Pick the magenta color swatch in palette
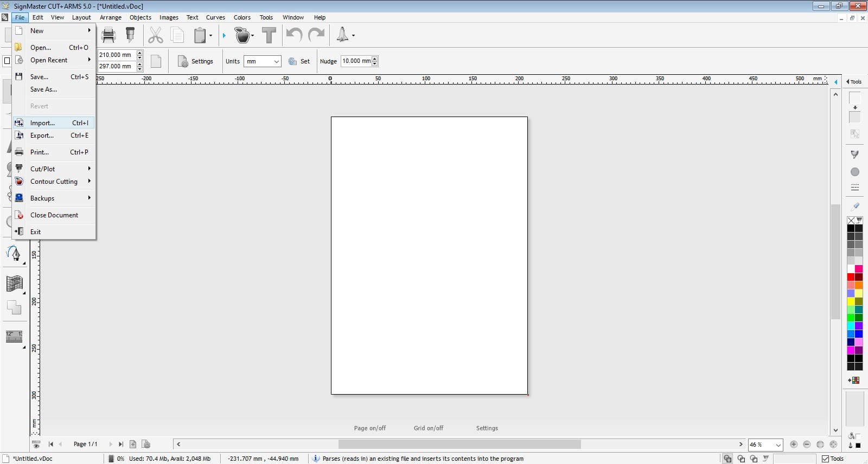This screenshot has height=464, width=868. pos(851,350)
